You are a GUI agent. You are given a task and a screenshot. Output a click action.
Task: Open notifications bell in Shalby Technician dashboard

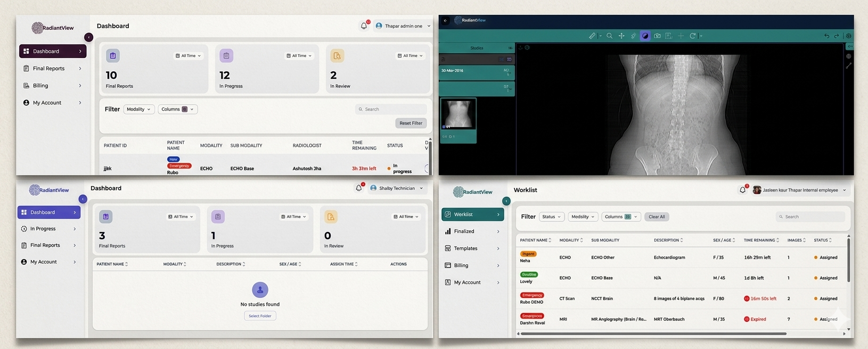pyautogui.click(x=358, y=188)
